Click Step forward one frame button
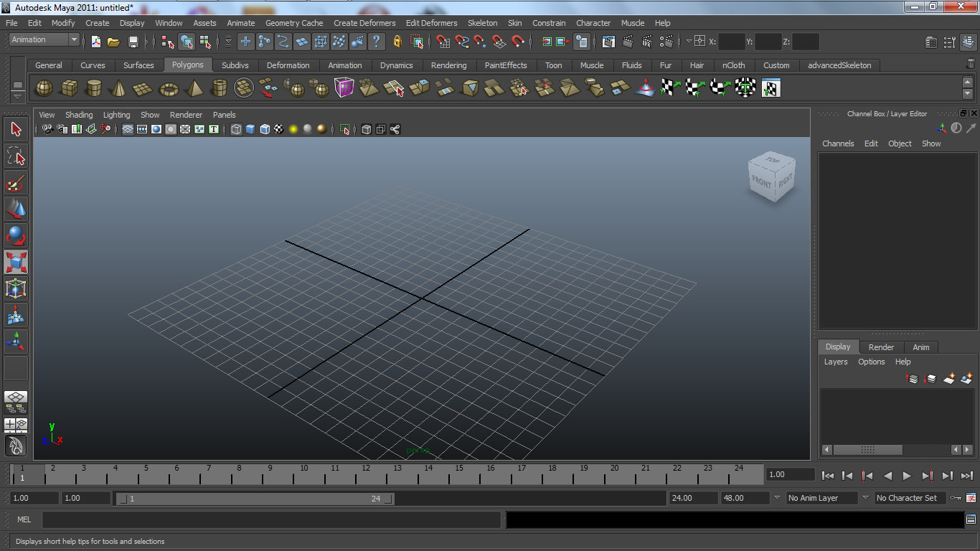 (x=947, y=475)
